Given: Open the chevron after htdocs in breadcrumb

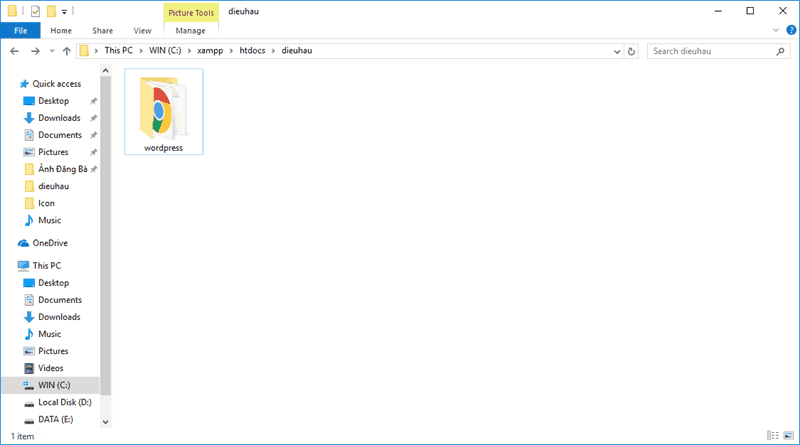Looking at the screenshot, I should [x=273, y=51].
